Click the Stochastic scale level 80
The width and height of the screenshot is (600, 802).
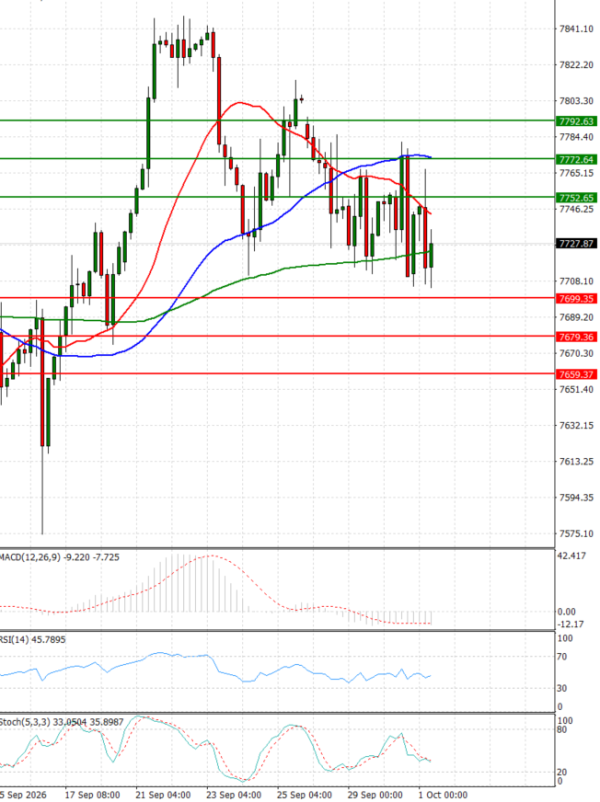click(562, 730)
